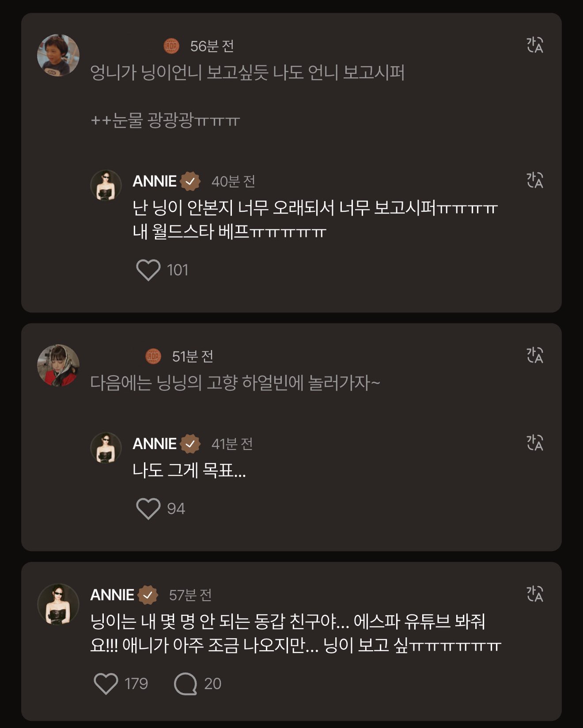Like ANNIE's reply with 101 likes
The image size is (583, 728).
click(148, 270)
